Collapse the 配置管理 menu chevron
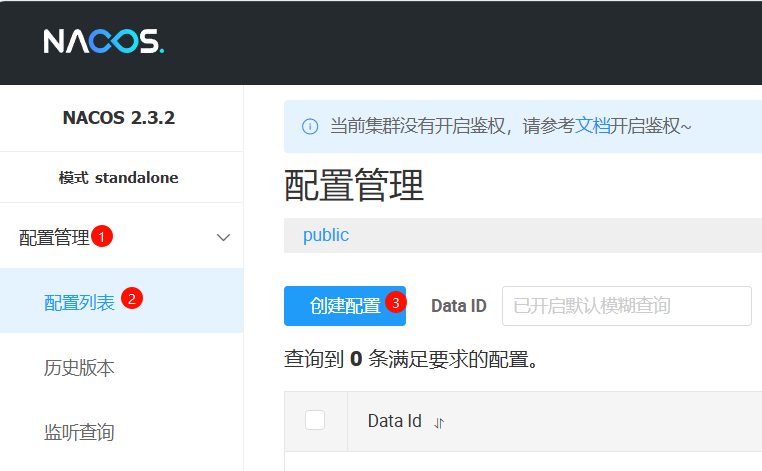 (x=223, y=237)
